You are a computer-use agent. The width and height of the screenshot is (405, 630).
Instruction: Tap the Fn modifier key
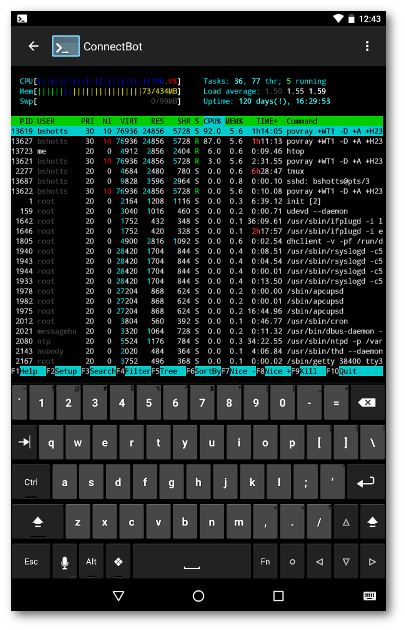pos(265,562)
